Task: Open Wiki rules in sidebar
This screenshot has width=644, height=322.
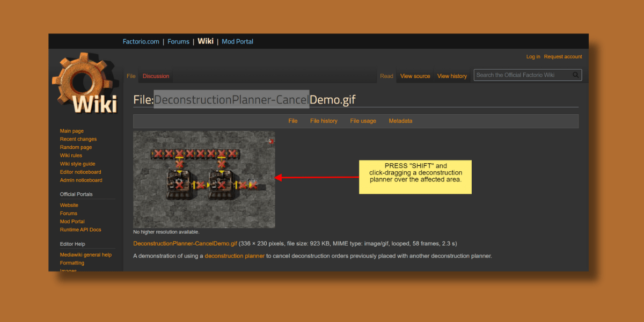Action: pyautogui.click(x=71, y=156)
